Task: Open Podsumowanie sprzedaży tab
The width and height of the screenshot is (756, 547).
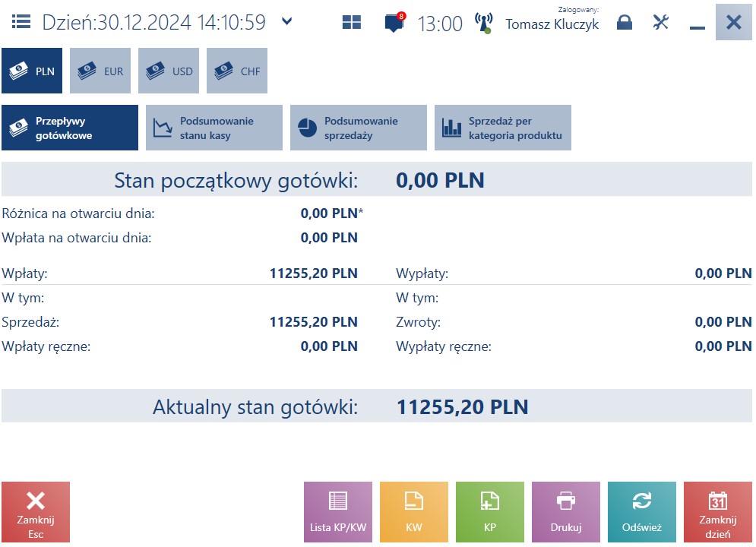Action: click(x=358, y=128)
